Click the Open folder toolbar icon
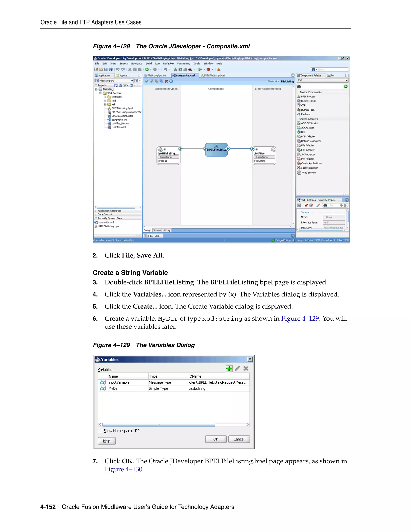411x532 pixels. coord(101,69)
